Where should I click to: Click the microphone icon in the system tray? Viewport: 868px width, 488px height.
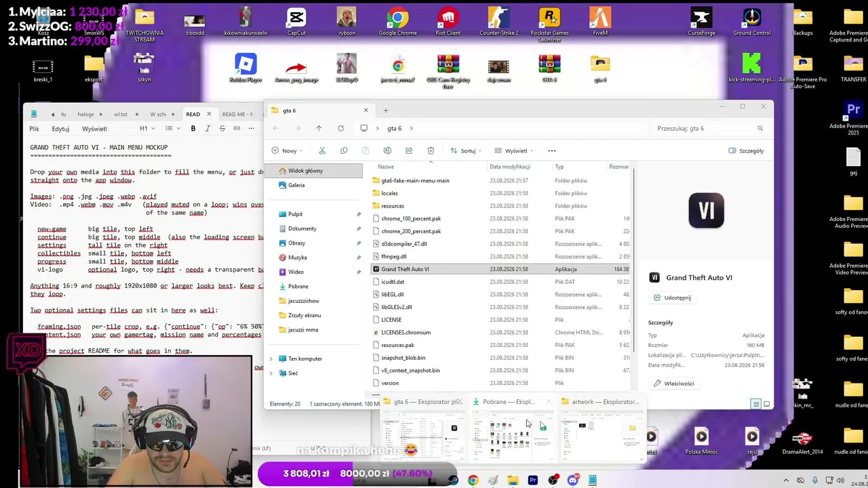[815, 481]
